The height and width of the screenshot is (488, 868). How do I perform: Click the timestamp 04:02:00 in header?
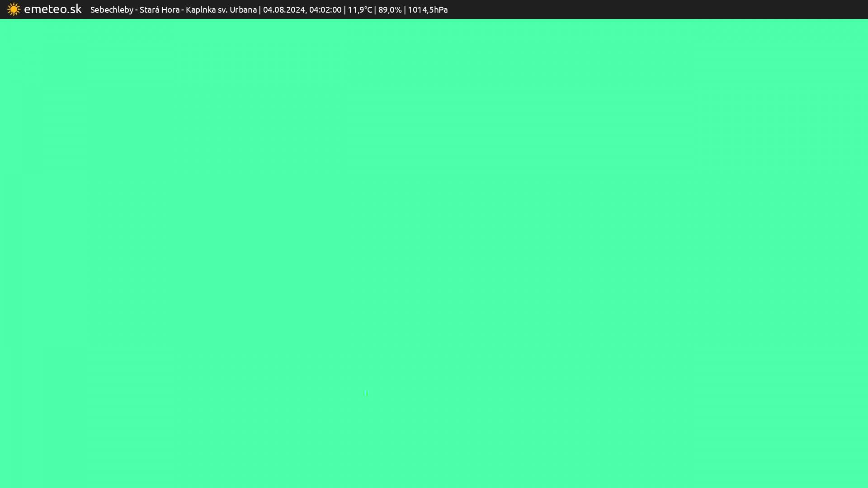(325, 9)
